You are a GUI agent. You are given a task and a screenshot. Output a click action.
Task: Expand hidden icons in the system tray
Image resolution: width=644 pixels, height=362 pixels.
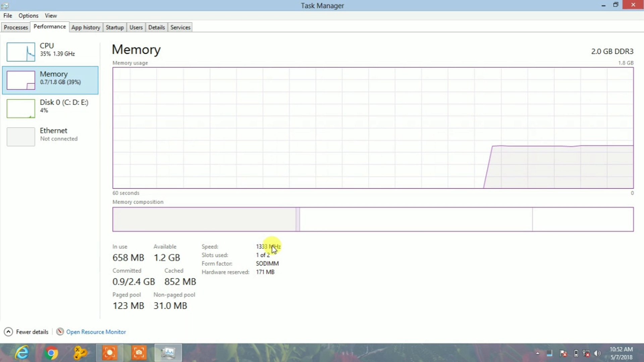538,353
